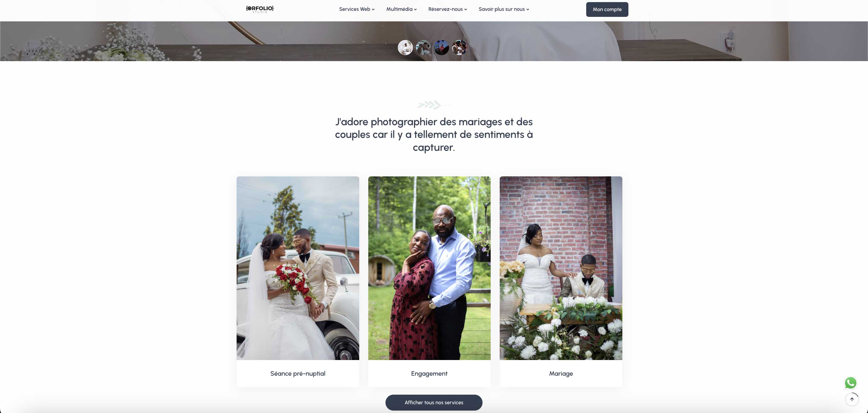Image resolution: width=868 pixels, height=413 pixels.
Task: Click the back-to-top arrow icon
Action: click(852, 399)
